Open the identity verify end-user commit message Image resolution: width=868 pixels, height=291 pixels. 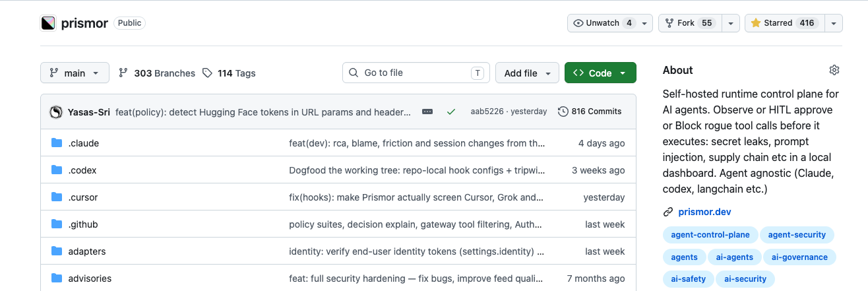(x=417, y=251)
